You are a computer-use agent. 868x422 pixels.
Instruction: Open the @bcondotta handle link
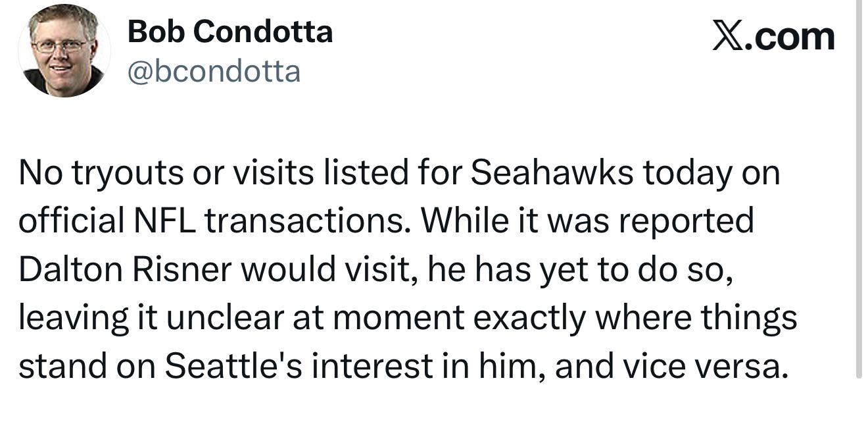coord(214,71)
